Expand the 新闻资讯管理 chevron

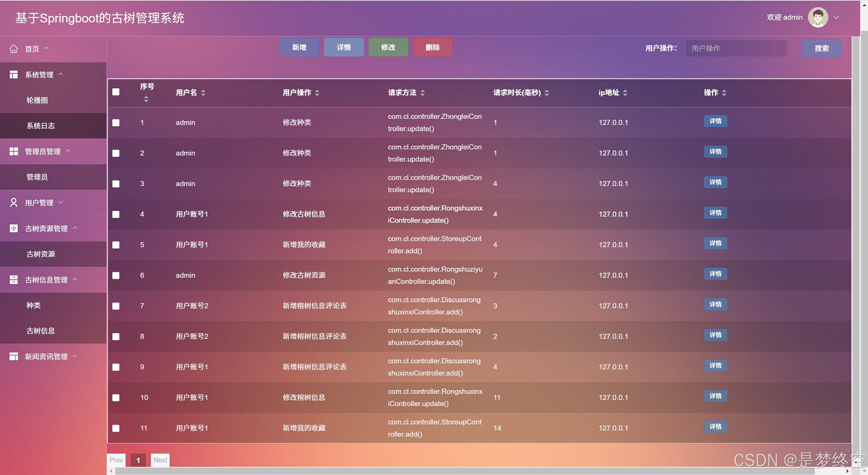point(75,356)
